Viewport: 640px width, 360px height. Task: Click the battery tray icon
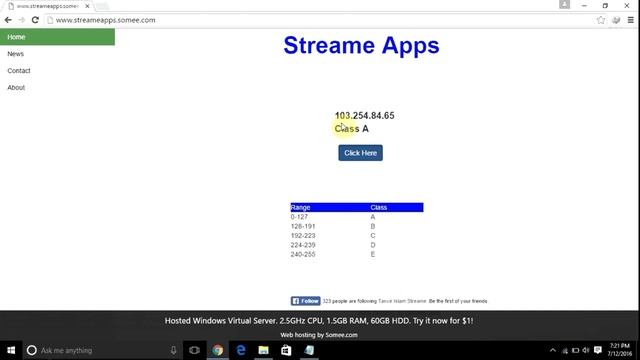pyautogui.click(x=576, y=350)
